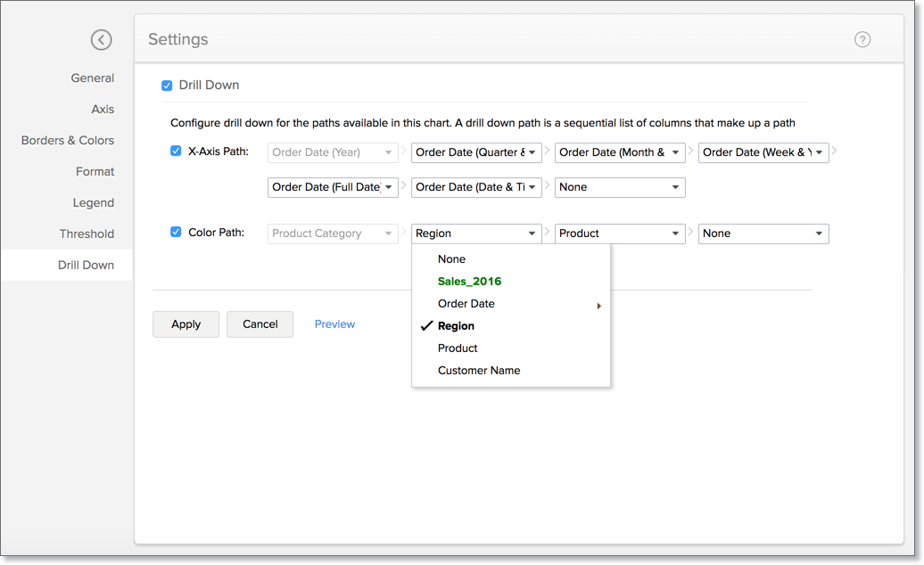Disable the Color Path checkbox
Screen dimensions: 924x565
[x=176, y=233]
